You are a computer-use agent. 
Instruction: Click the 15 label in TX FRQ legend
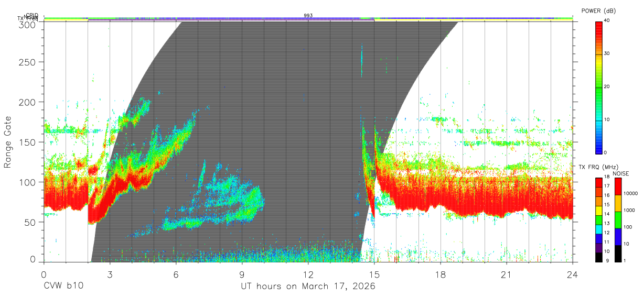coord(606,204)
